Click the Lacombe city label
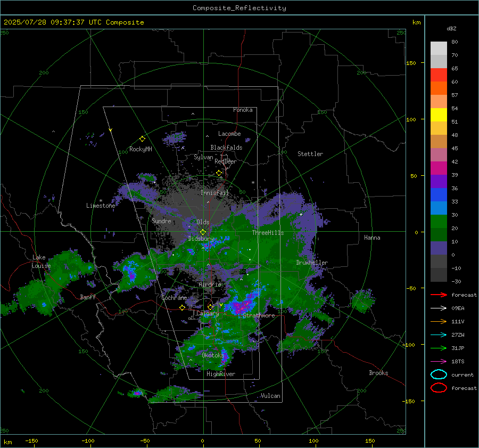The width and height of the screenshot is (479, 448). pos(229,134)
